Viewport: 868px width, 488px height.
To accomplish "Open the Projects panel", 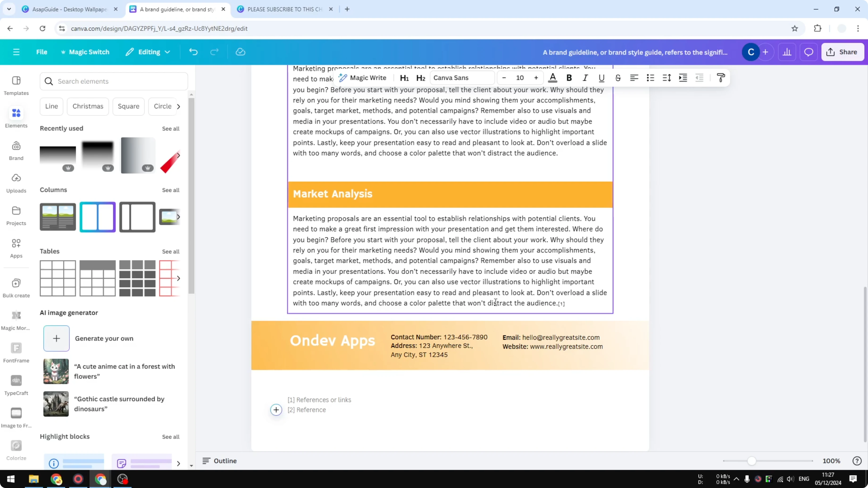I will point(16,215).
